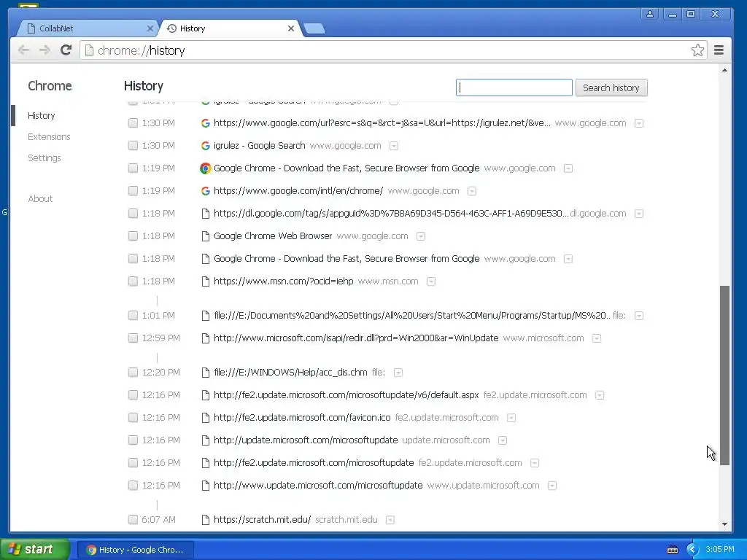Image resolution: width=747 pixels, height=560 pixels.
Task: Open the file:///E:/WINDOWS/Help/acc_dis.chm link
Action: click(x=290, y=372)
